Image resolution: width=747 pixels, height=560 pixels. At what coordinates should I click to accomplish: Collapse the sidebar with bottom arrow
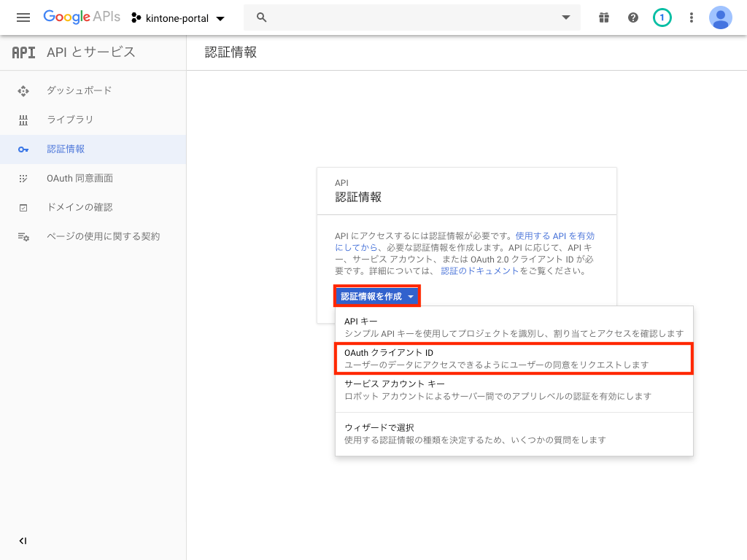pyautogui.click(x=23, y=540)
